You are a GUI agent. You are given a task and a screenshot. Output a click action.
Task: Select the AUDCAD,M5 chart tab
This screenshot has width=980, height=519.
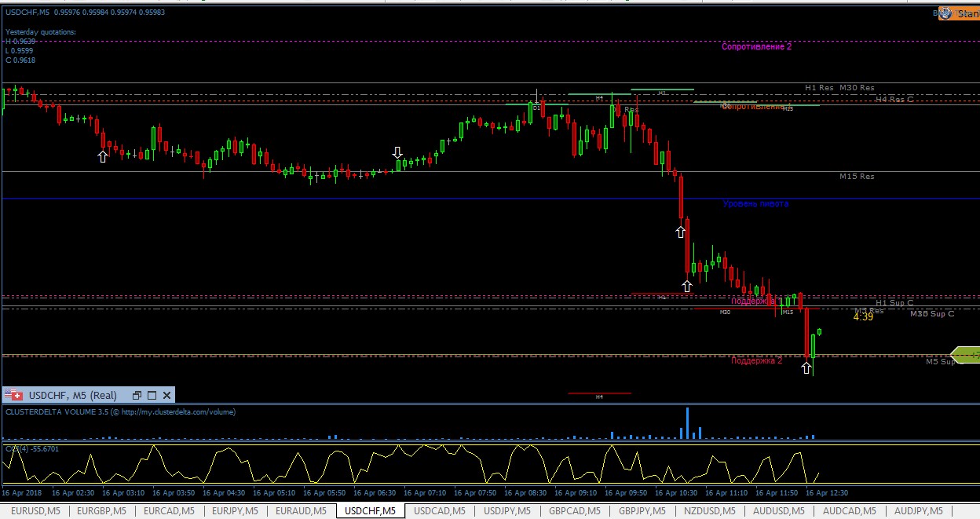848,511
